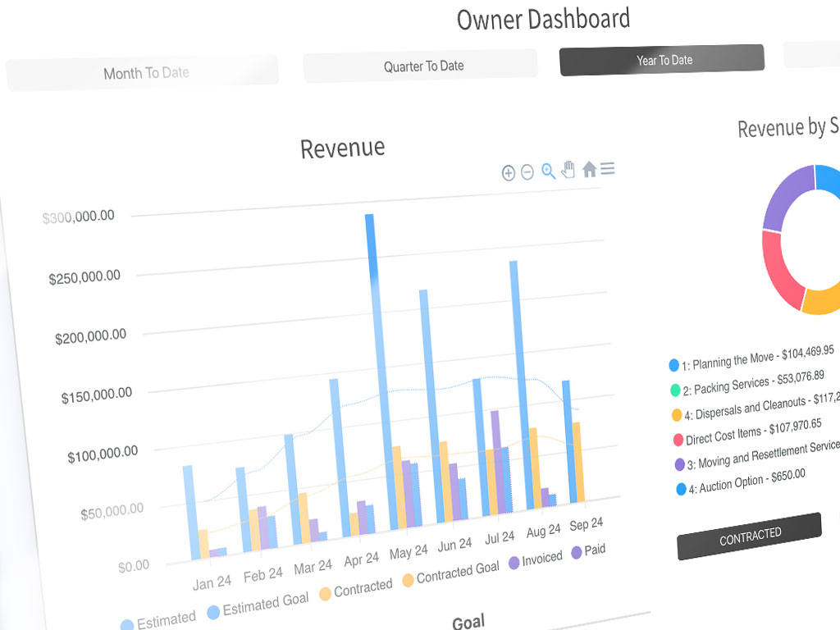Enable the panning hand tool
This screenshot has height=630, width=840.
568,170
